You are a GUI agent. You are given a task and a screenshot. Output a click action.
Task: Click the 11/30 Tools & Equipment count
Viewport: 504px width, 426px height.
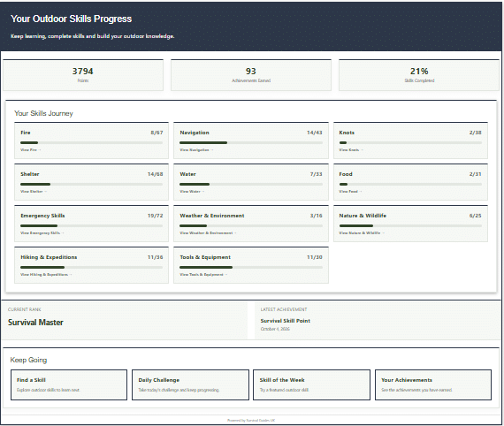[x=315, y=257]
